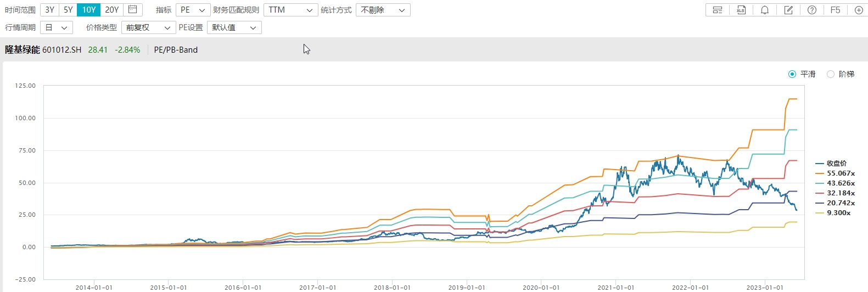Click the circled plus add icon
868x292 pixels.
pos(859,10)
